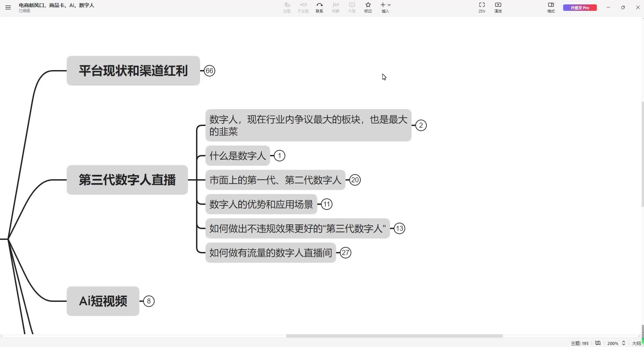
Task: Click the Topic (主题) toolbar icon
Action: (x=287, y=7)
